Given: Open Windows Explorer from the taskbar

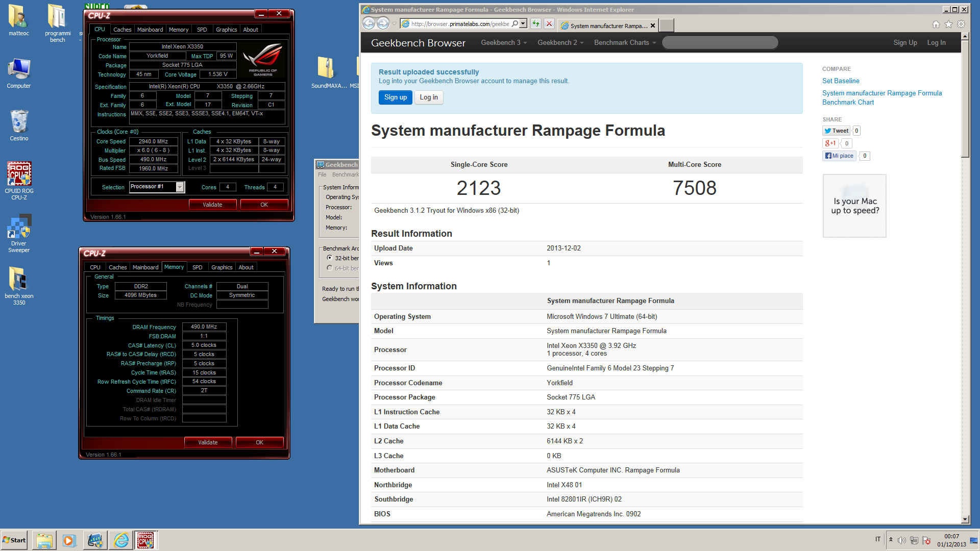Looking at the screenshot, I should [x=44, y=540].
